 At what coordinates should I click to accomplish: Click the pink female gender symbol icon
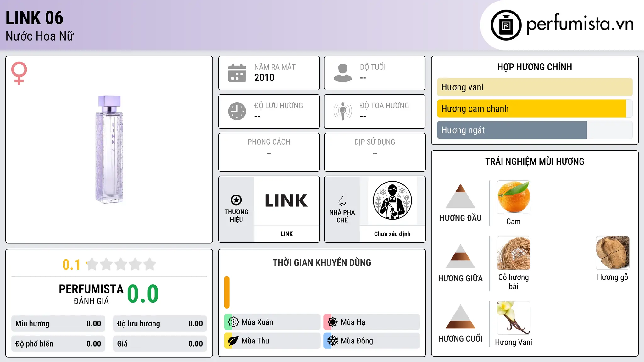tap(19, 73)
